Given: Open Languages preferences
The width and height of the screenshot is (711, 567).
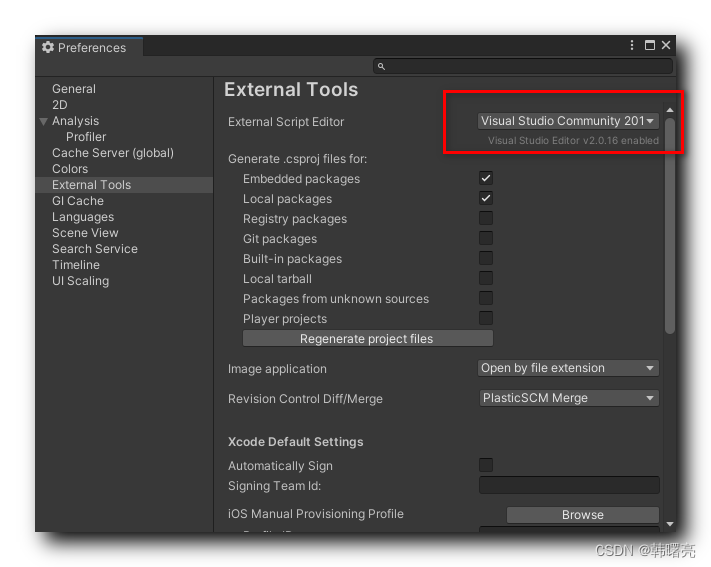Looking at the screenshot, I should tap(83, 217).
